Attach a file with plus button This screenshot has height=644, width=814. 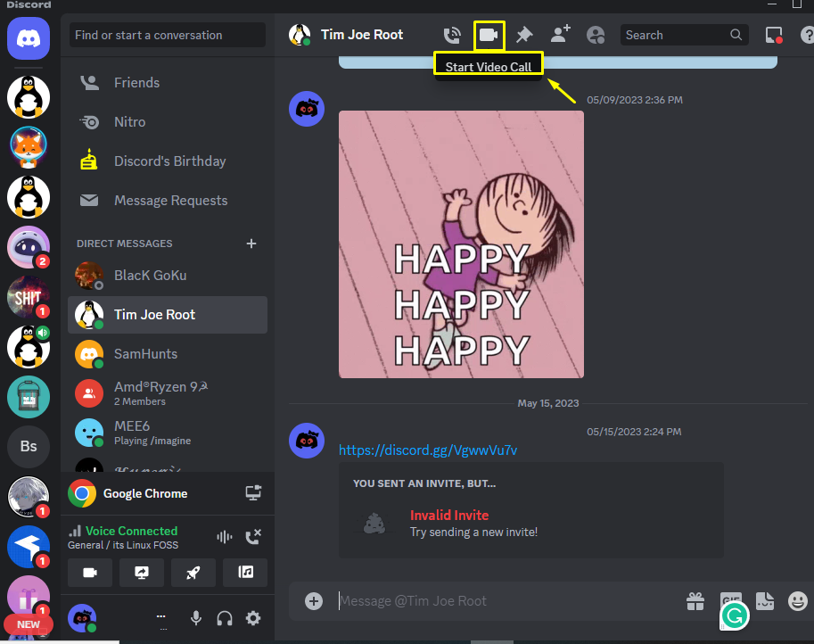314,601
